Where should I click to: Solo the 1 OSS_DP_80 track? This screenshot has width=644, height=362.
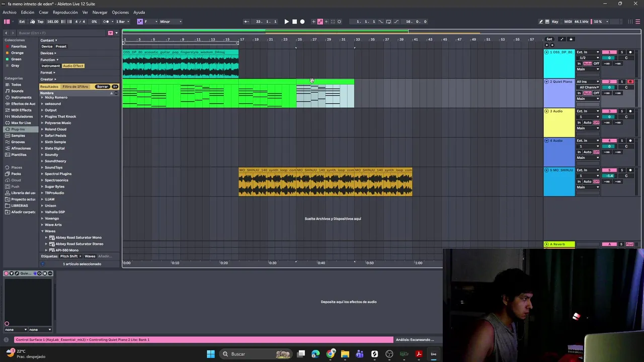[622, 52]
